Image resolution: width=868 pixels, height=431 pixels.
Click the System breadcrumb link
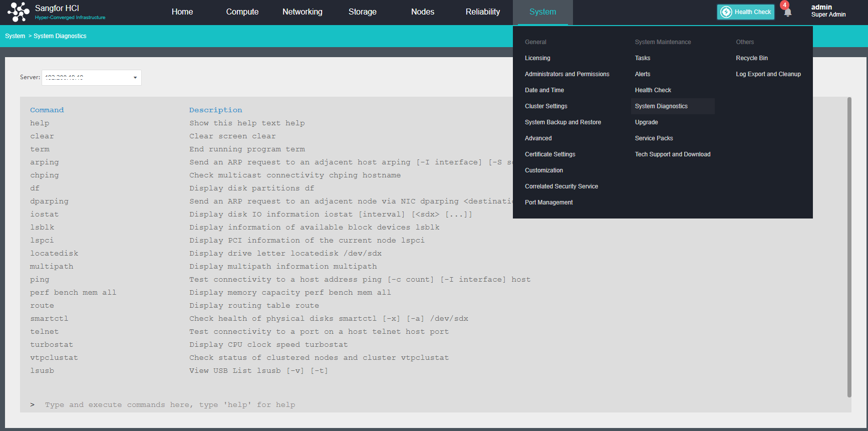15,36
